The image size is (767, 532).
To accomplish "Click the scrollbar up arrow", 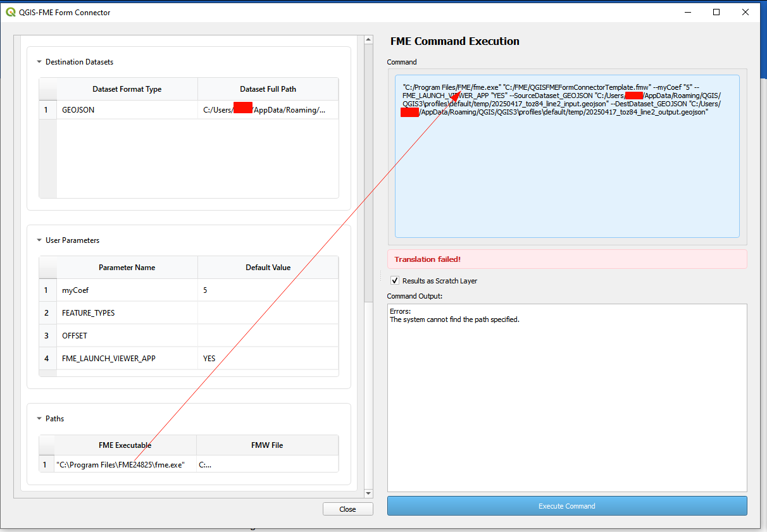I will (x=369, y=40).
